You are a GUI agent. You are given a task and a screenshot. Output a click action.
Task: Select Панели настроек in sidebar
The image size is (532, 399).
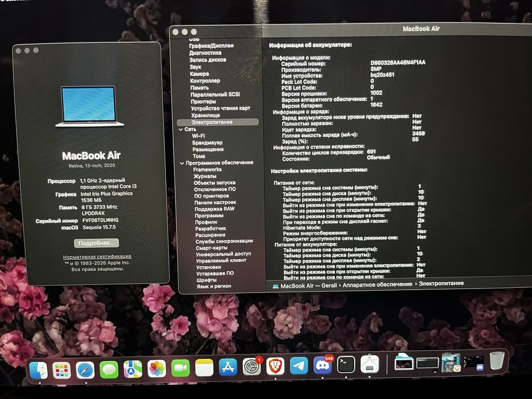[216, 202]
